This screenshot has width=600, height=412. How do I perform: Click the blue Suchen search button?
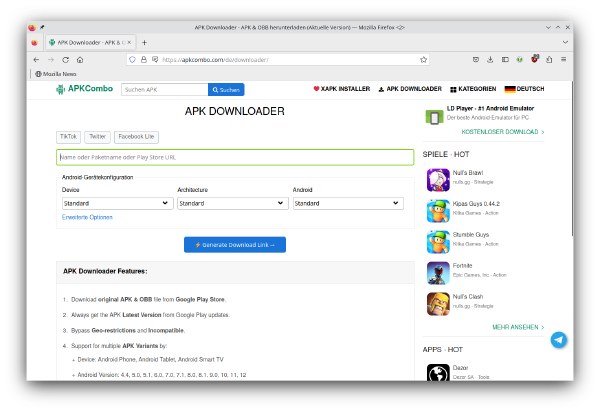coord(226,90)
